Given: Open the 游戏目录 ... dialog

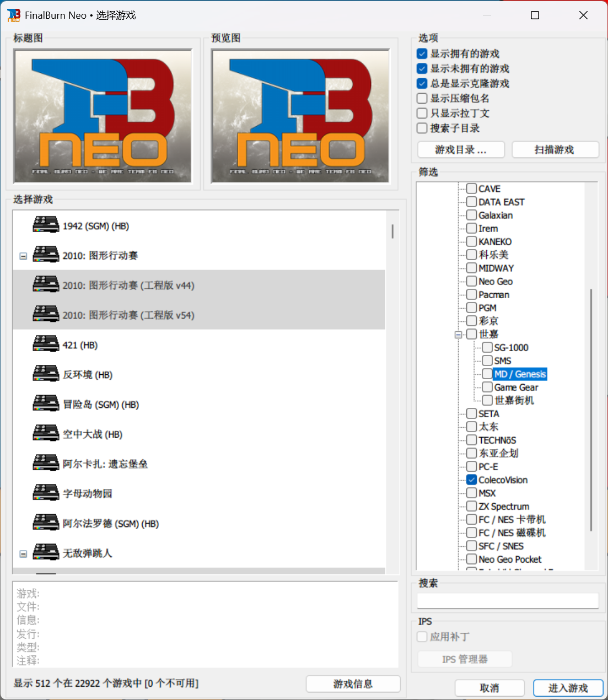Looking at the screenshot, I should pyautogui.click(x=461, y=149).
